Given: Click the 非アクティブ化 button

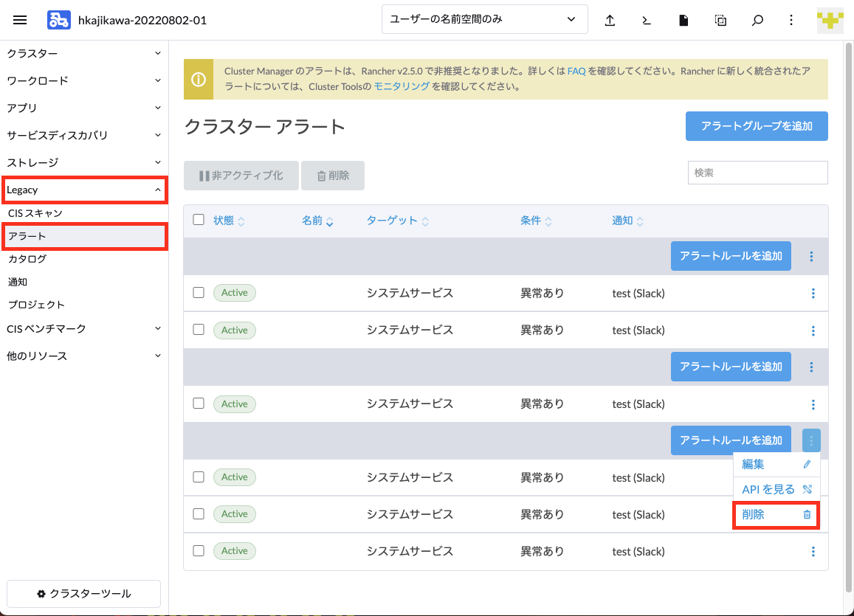Looking at the screenshot, I should coord(241,176).
